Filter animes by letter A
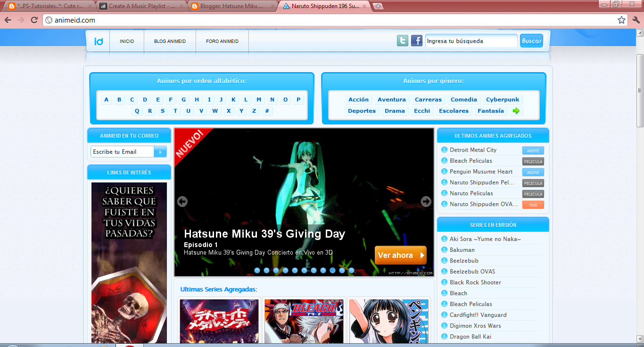Screen dimensions: 644x347 click(x=107, y=99)
